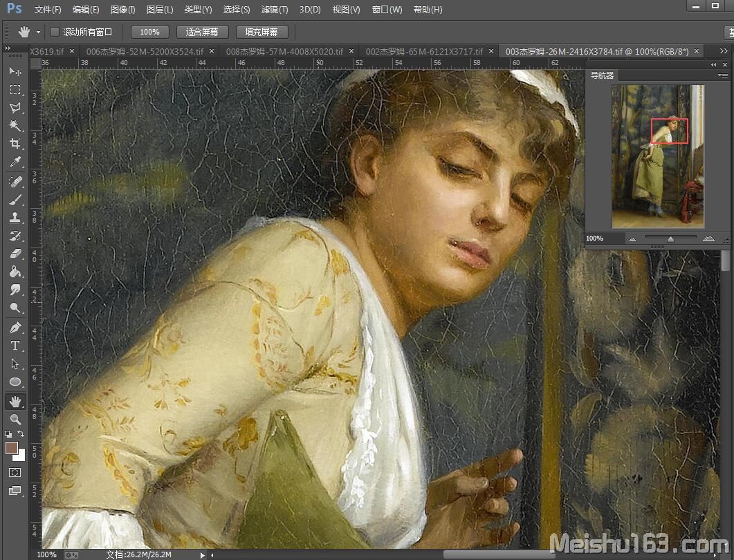734x560 pixels.
Task: Open the Window menu
Action: (x=387, y=10)
